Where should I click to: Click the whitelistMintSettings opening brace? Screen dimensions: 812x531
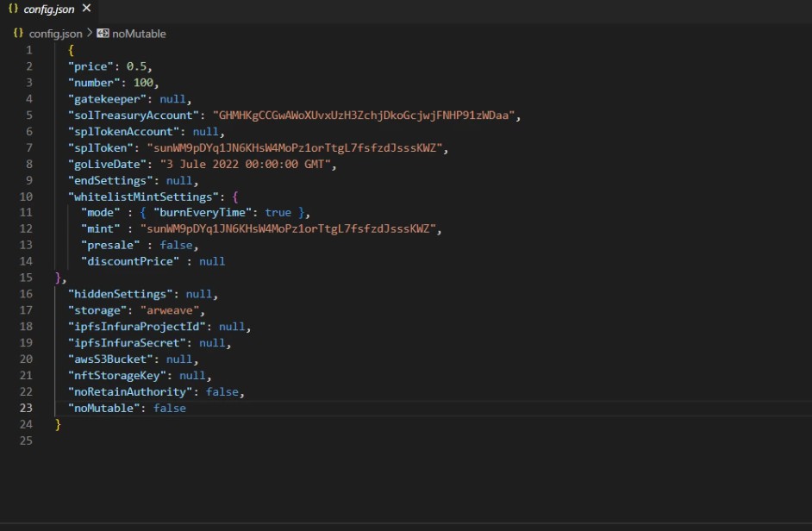point(235,197)
